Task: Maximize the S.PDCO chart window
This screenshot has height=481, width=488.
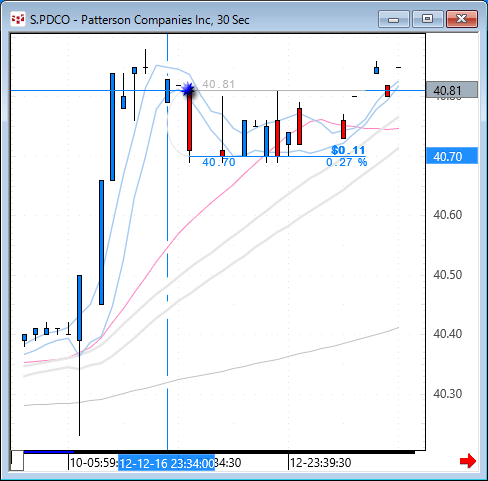Action: (427, 19)
